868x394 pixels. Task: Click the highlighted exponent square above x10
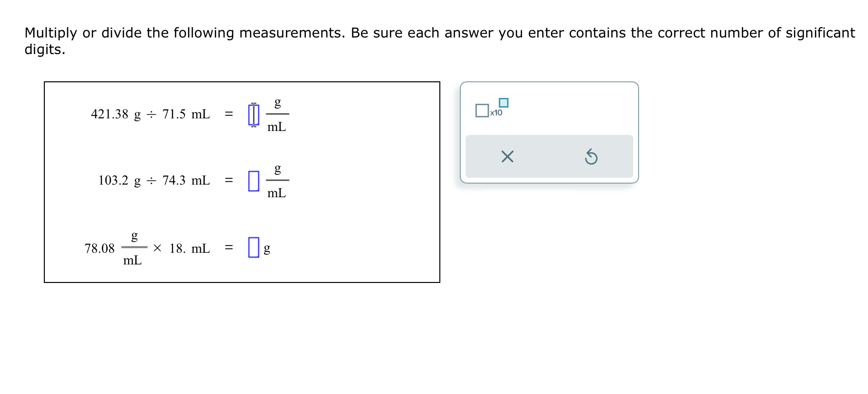[x=504, y=102]
